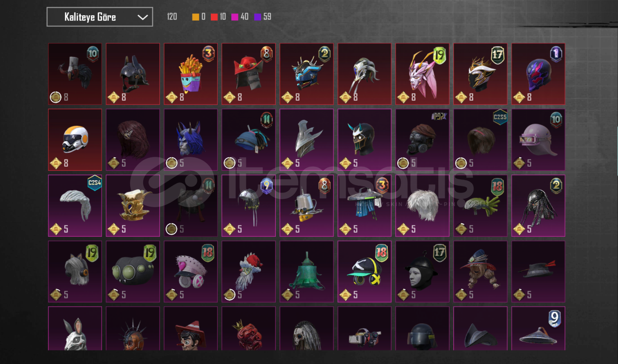Select the red rose hat helmet
618x364 pixels.
[x=249, y=74]
